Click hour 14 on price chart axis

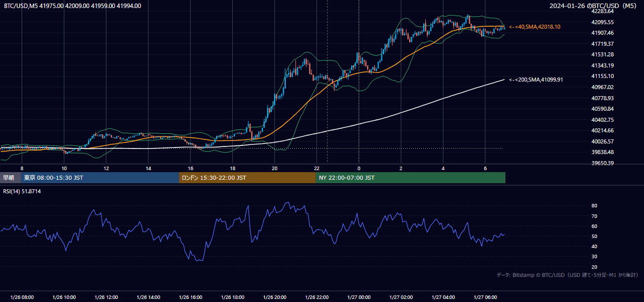(148, 168)
